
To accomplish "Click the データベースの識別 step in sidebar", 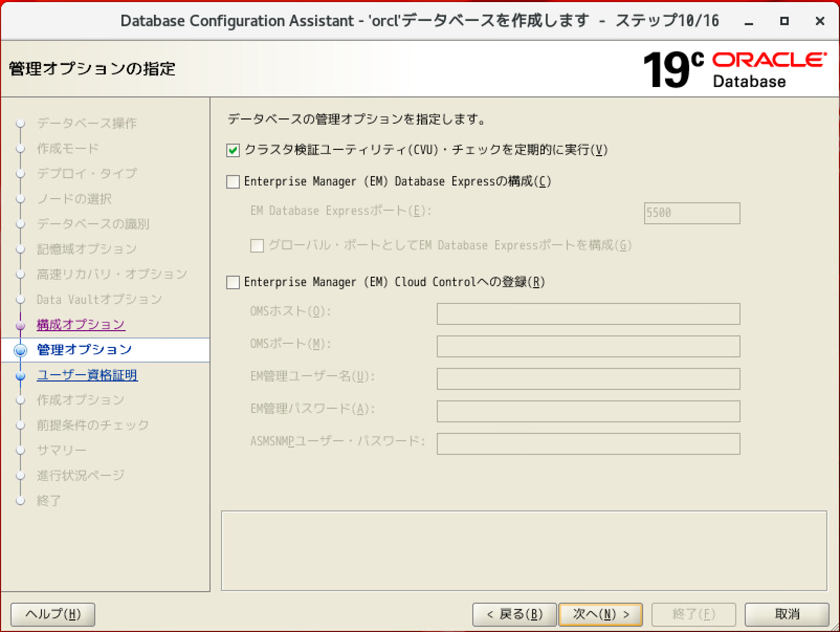I will [93, 224].
